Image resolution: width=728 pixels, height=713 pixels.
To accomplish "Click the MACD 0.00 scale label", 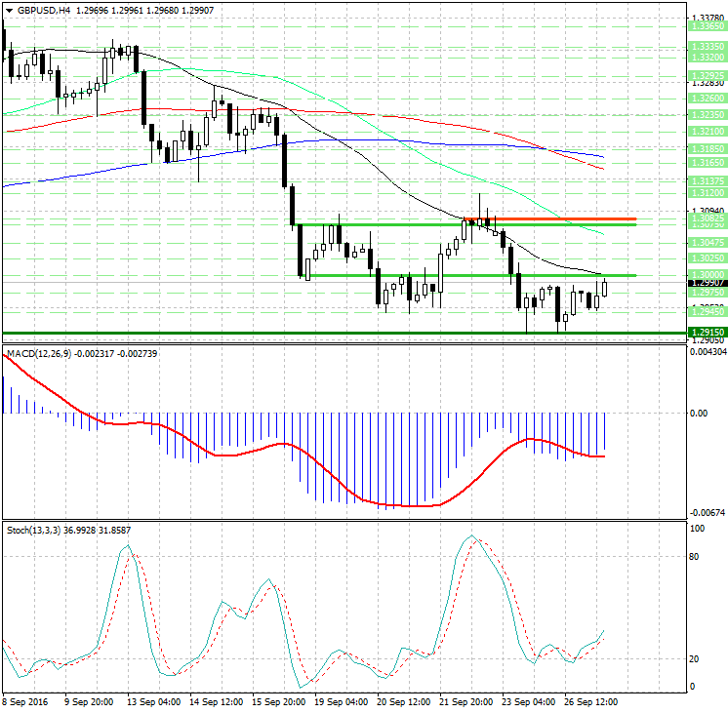I will point(698,414).
